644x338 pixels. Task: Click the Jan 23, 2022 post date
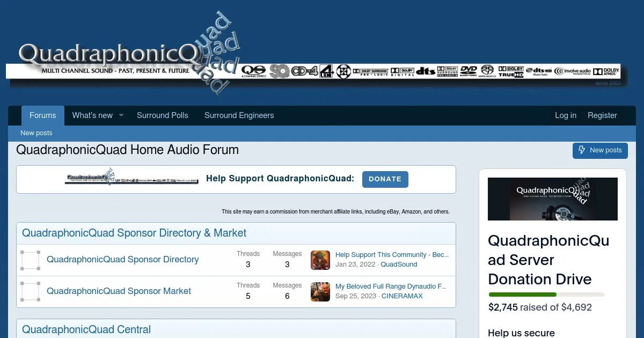pos(355,264)
